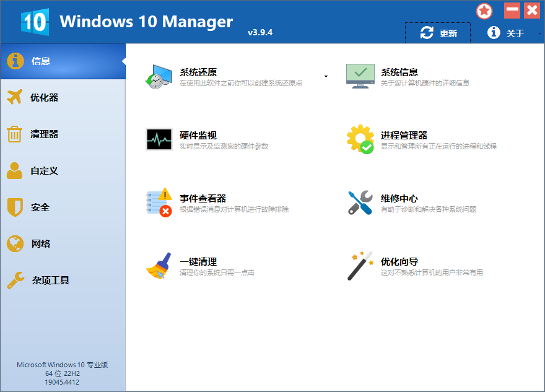Open 系统信息 to view hardware details

tap(360, 73)
